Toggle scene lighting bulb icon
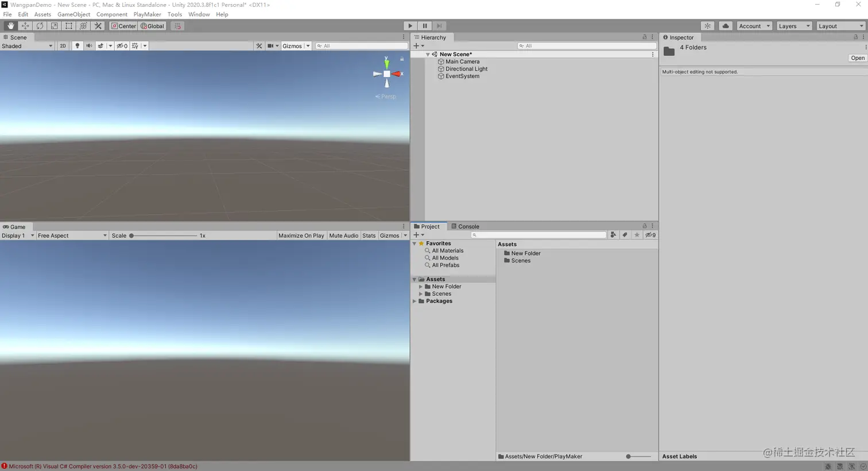The image size is (868, 471). tap(77, 46)
